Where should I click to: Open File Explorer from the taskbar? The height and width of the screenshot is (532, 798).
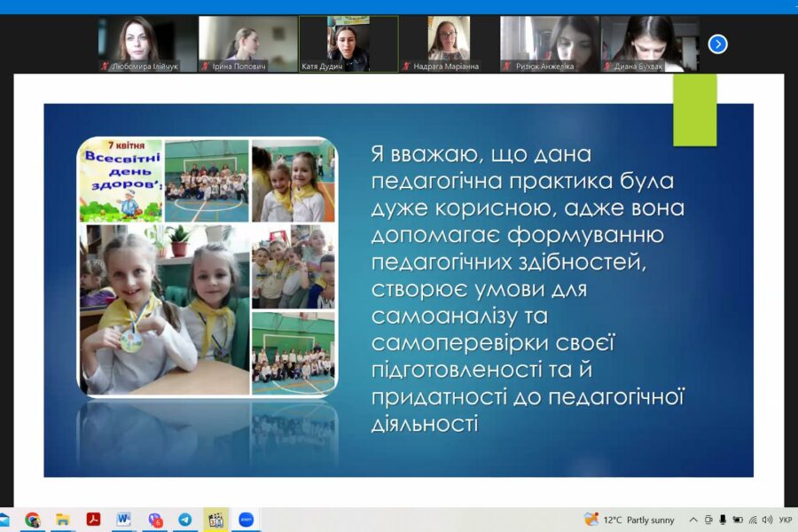click(63, 520)
